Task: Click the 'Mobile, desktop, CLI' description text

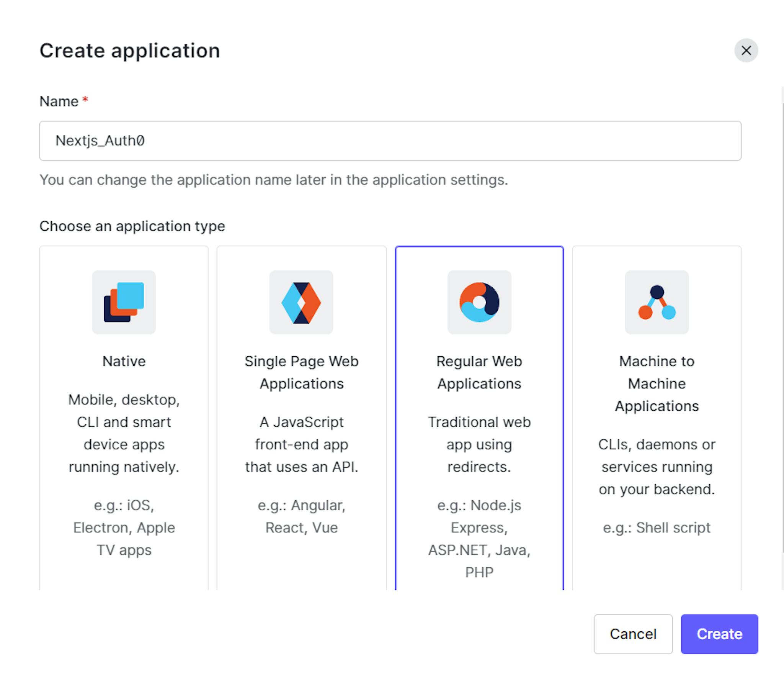Action: (124, 433)
